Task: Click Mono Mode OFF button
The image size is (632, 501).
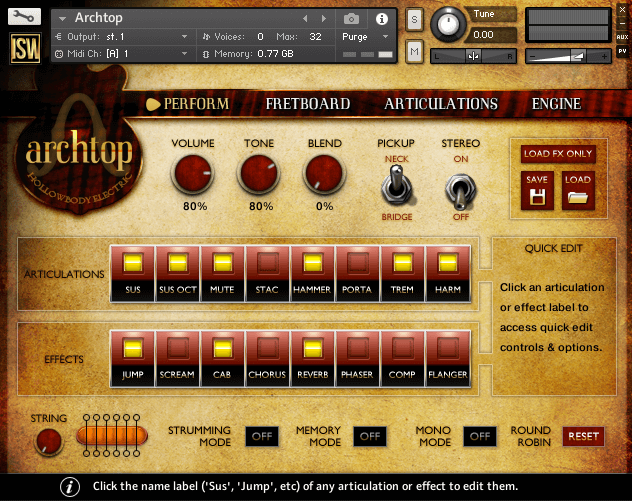Action: (x=480, y=436)
